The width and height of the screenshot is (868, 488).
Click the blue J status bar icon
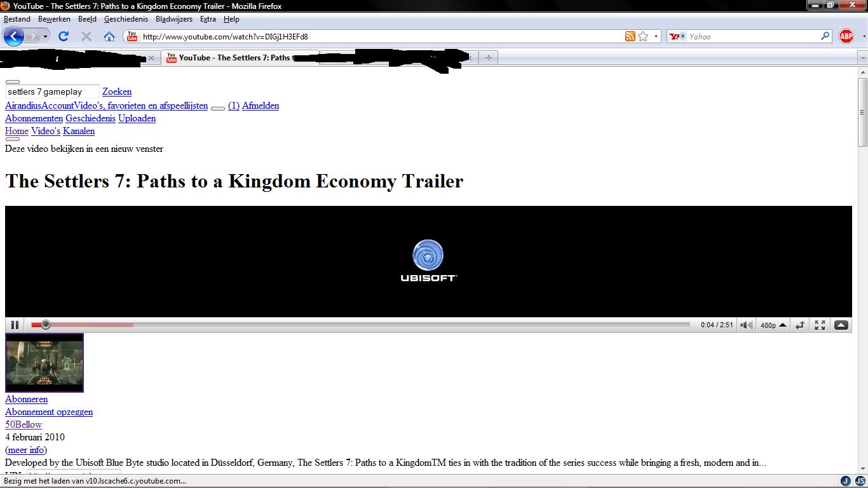click(x=846, y=481)
